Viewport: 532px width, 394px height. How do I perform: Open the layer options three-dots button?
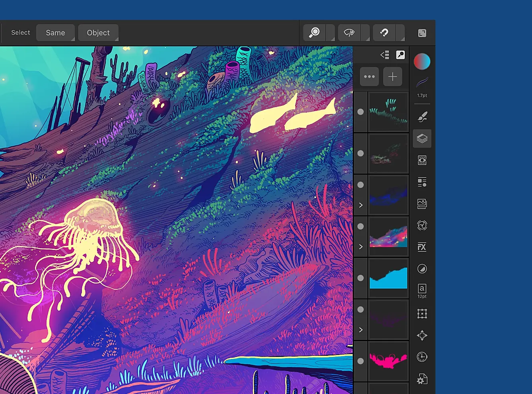tap(369, 76)
